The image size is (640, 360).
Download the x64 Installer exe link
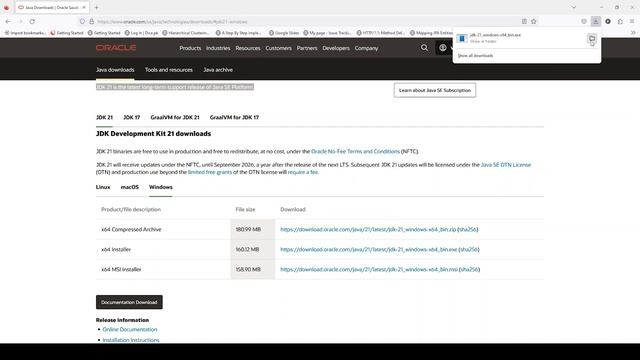coord(369,249)
